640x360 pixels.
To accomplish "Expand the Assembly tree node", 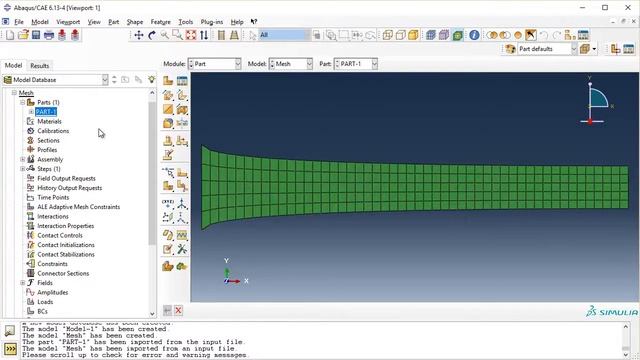I will click(23, 160).
